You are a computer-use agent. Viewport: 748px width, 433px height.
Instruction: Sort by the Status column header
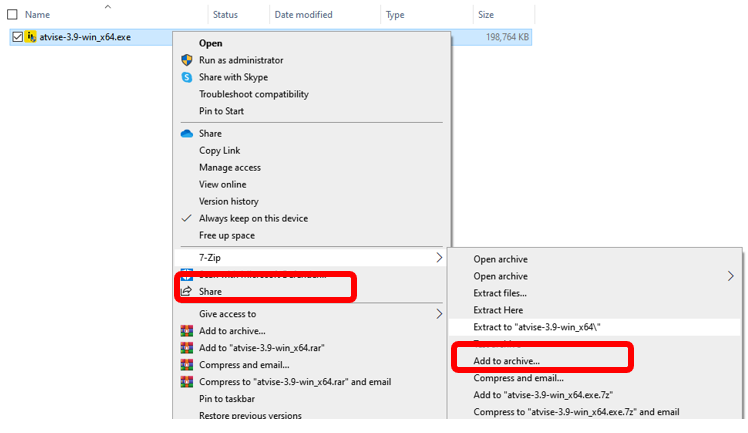coord(225,15)
